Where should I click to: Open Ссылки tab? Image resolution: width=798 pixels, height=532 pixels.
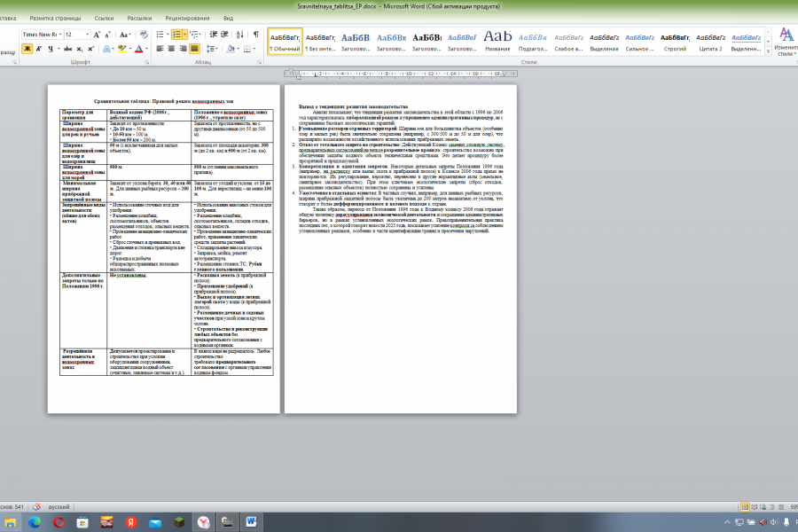[104, 19]
